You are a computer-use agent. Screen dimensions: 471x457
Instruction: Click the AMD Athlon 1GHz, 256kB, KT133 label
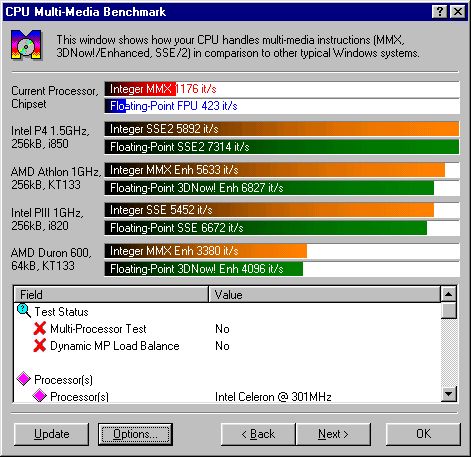pos(56,178)
